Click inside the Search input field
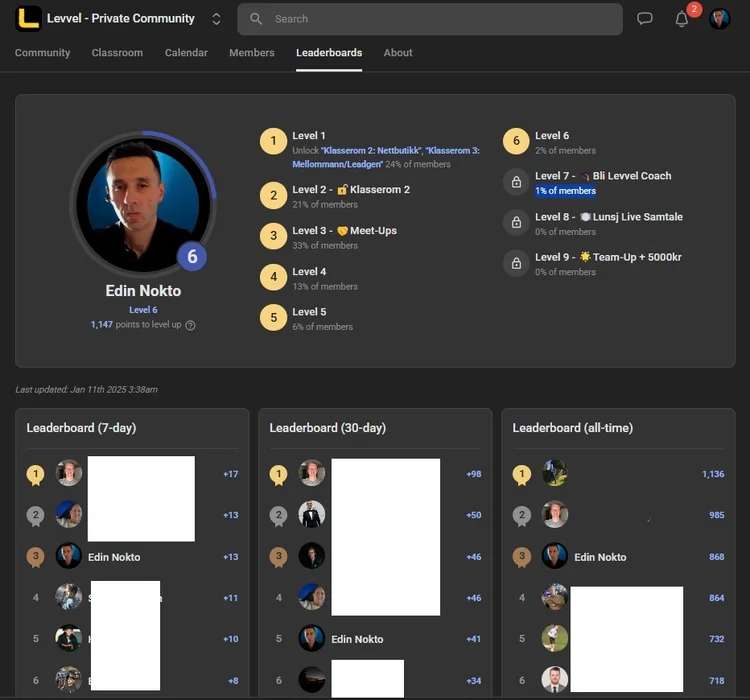750x700 pixels. pos(440,19)
